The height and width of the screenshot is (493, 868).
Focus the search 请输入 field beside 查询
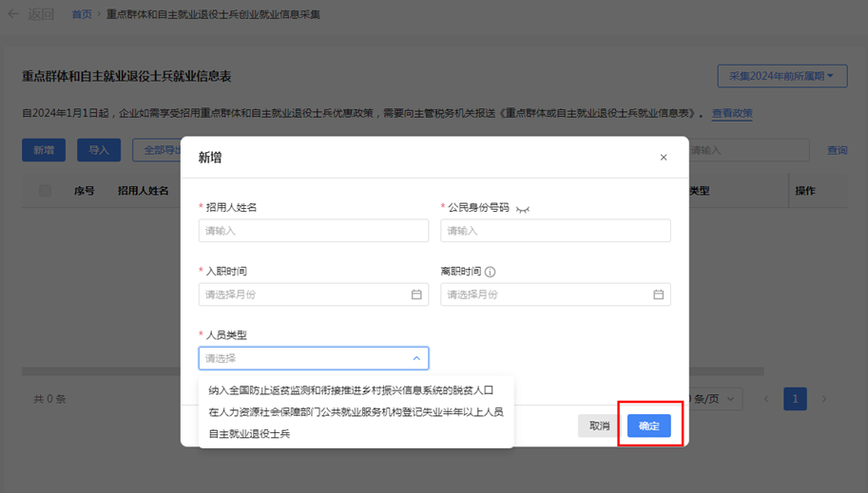(x=749, y=150)
